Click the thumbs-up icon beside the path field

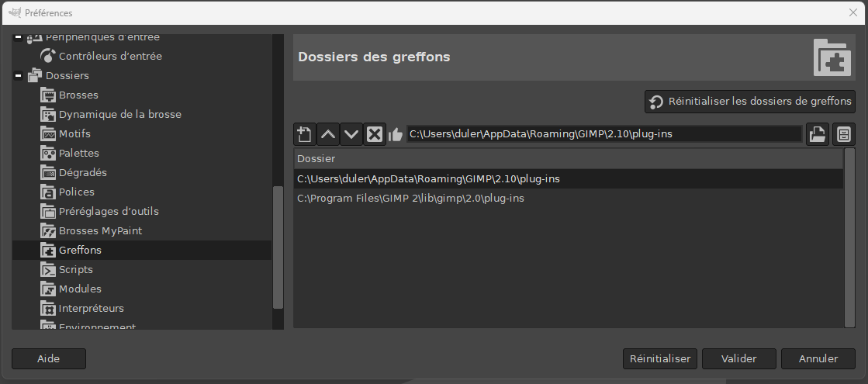[396, 134]
